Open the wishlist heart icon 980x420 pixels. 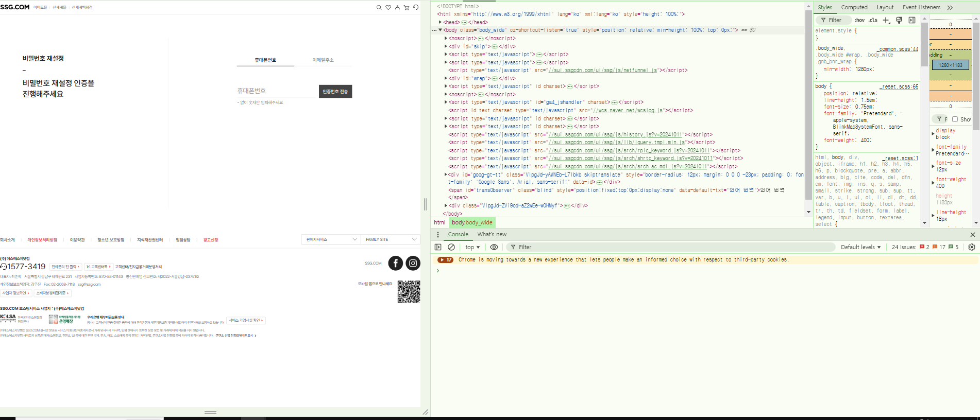coord(388,7)
